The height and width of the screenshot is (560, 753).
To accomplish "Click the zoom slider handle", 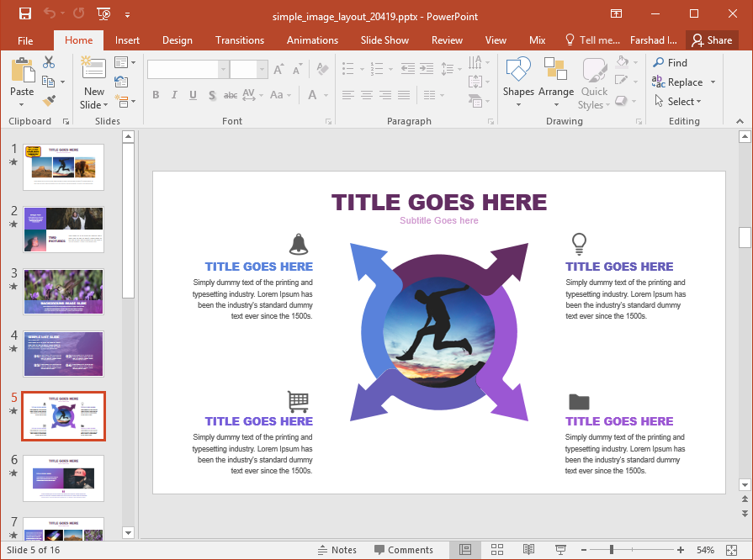I will pos(612,550).
